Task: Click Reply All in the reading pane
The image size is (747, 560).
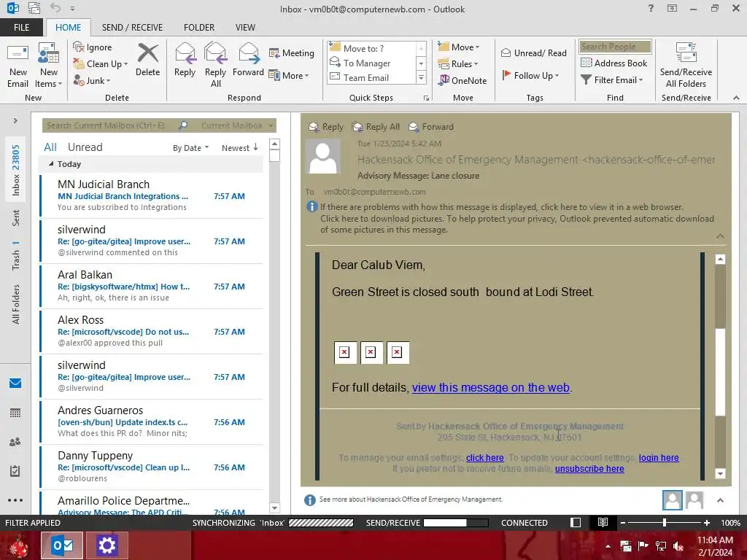Action: 376,127
